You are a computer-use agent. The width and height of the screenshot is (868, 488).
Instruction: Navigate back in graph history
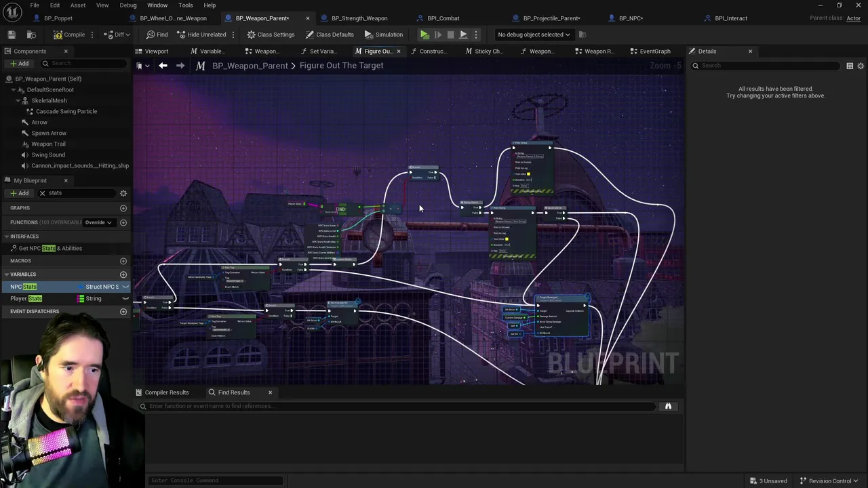click(x=163, y=66)
